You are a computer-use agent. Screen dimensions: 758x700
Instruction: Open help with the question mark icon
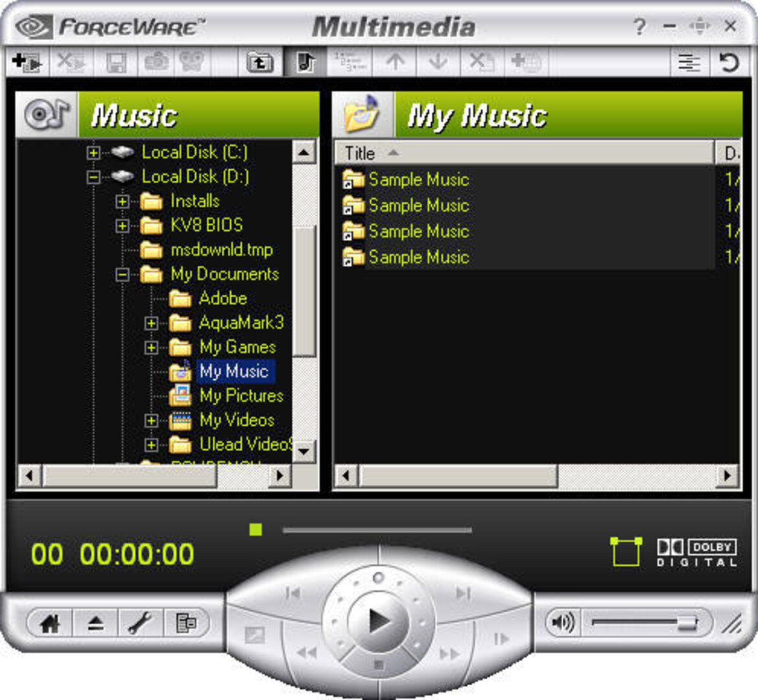639,27
